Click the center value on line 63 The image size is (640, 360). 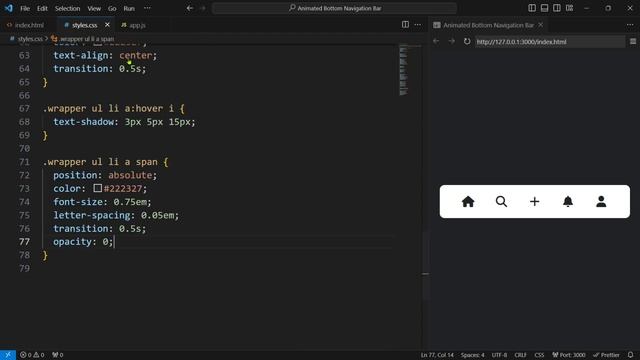click(136, 55)
